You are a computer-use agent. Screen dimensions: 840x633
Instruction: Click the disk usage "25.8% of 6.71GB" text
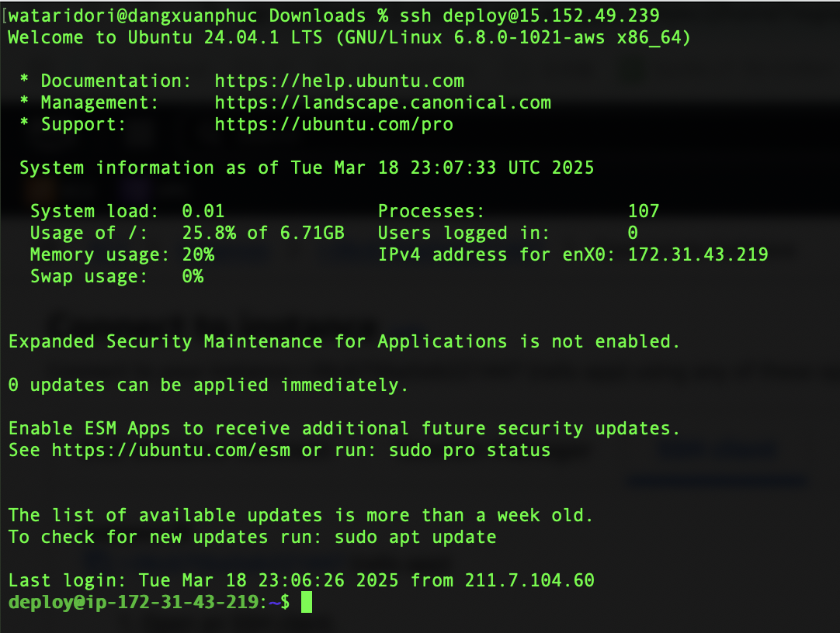pos(263,233)
